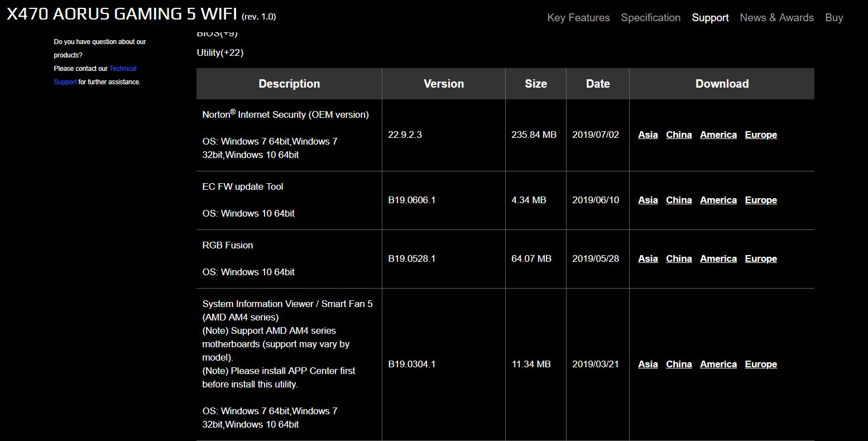This screenshot has width=868, height=441.
Task: Select version text B19.0304.1
Action: click(411, 364)
